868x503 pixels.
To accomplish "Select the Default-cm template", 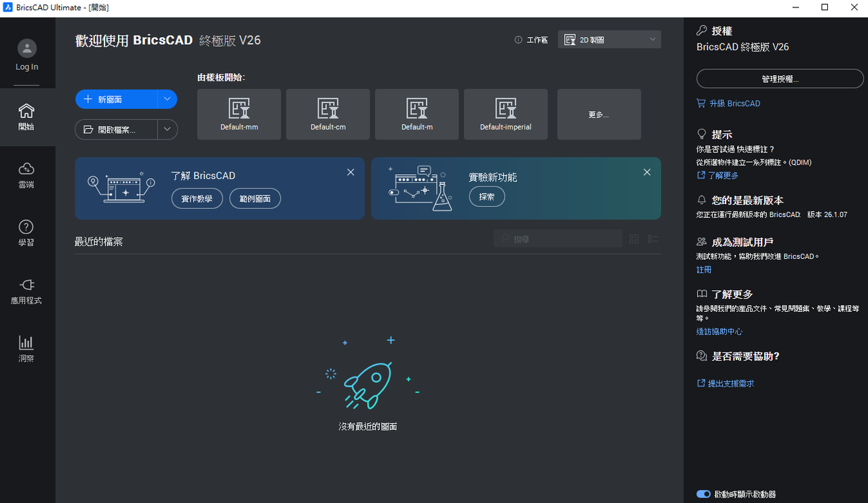I will (x=328, y=114).
